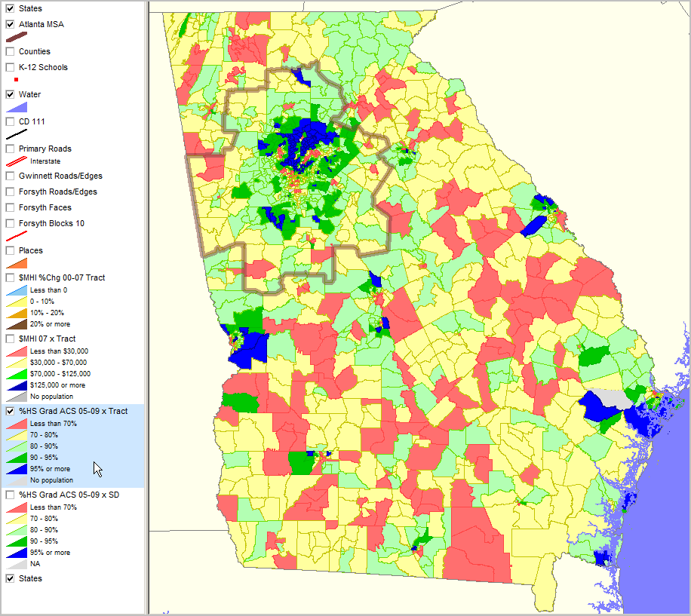
Task: Click the 'No population' gray legend symbol
Action: click(x=17, y=480)
